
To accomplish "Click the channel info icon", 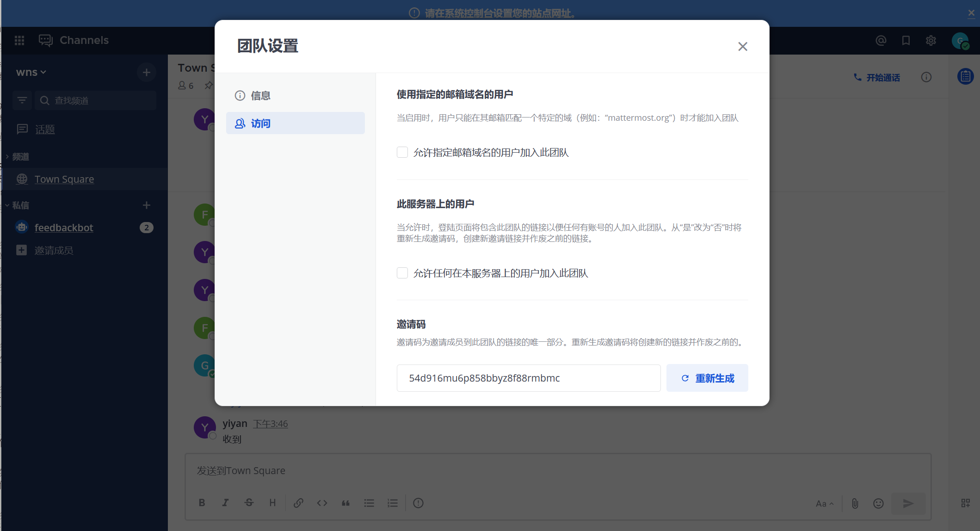I will point(926,77).
